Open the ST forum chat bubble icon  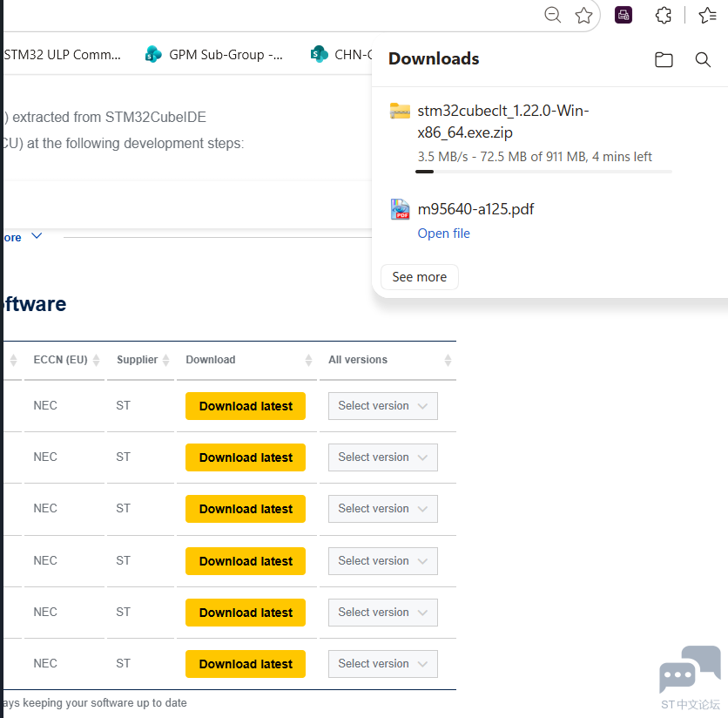point(690,669)
